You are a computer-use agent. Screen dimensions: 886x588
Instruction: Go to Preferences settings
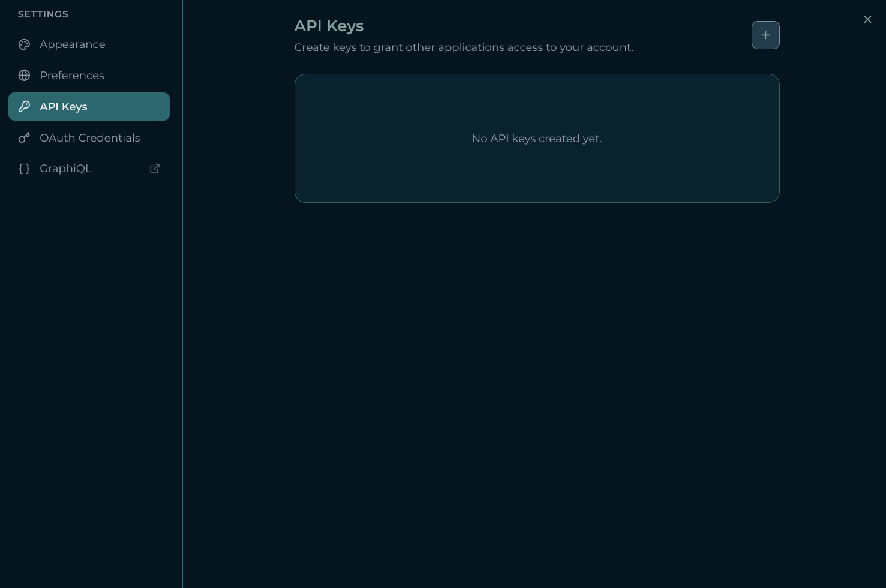point(89,76)
